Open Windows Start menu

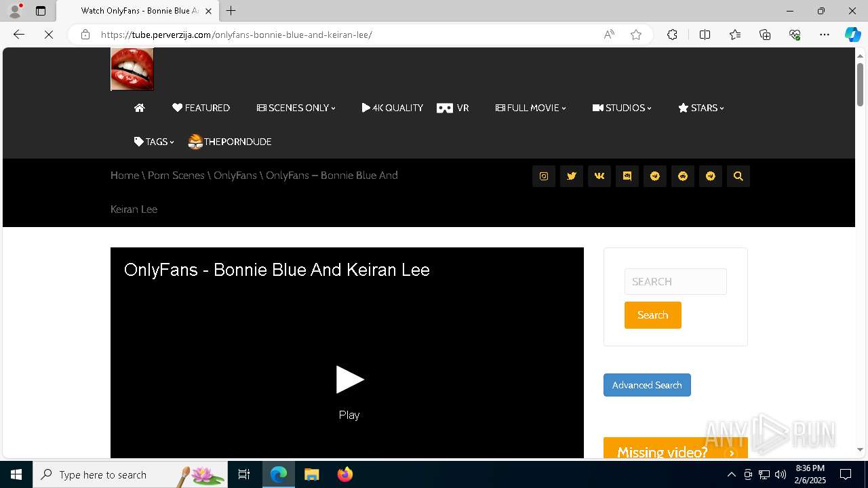[16, 474]
